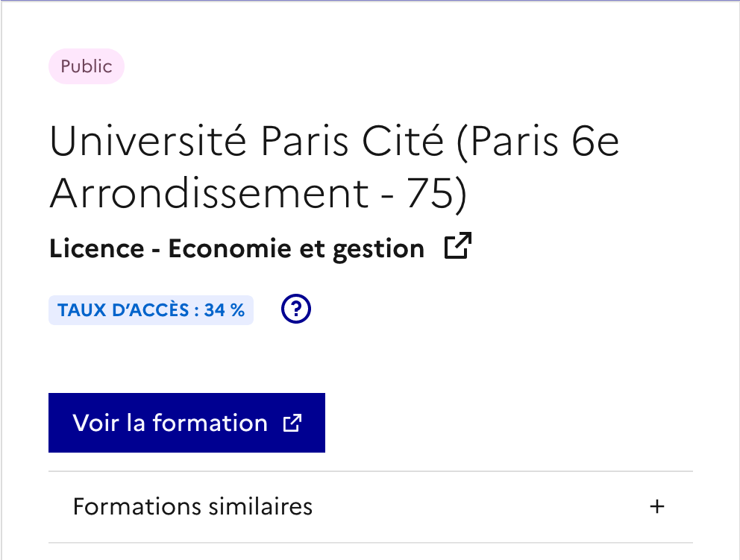
Task: Click the external-link icon inside Voir la formation
Action: [292, 424]
